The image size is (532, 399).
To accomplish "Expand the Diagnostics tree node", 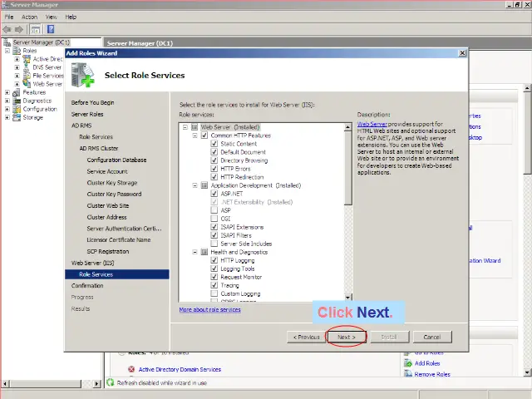I will [x=7, y=101].
